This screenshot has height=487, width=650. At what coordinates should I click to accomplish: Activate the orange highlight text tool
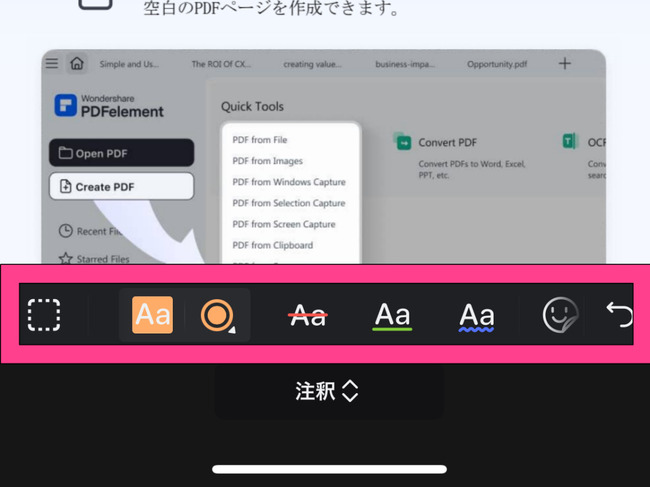pos(153,315)
